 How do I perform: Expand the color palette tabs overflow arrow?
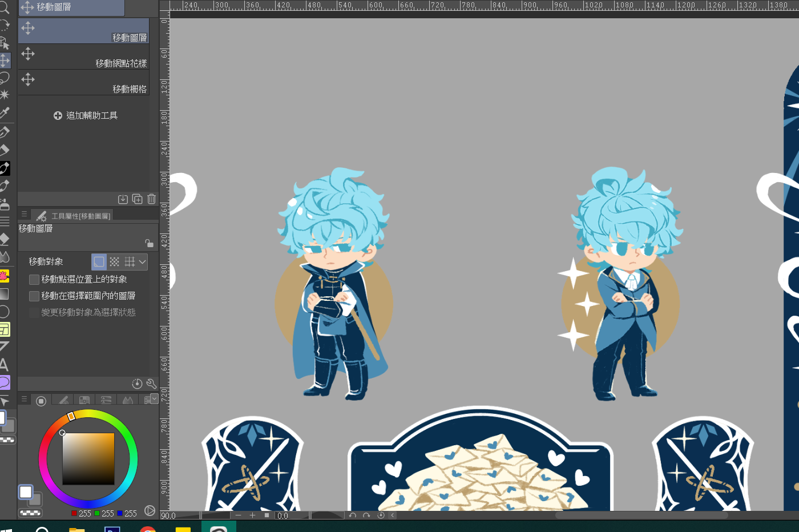pyautogui.click(x=154, y=400)
